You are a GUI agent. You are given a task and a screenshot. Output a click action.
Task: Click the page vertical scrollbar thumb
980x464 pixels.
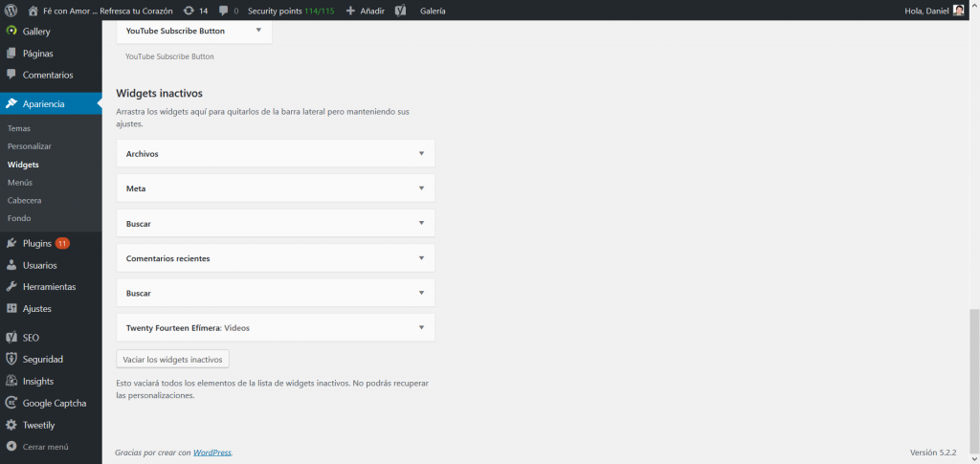tap(974, 383)
